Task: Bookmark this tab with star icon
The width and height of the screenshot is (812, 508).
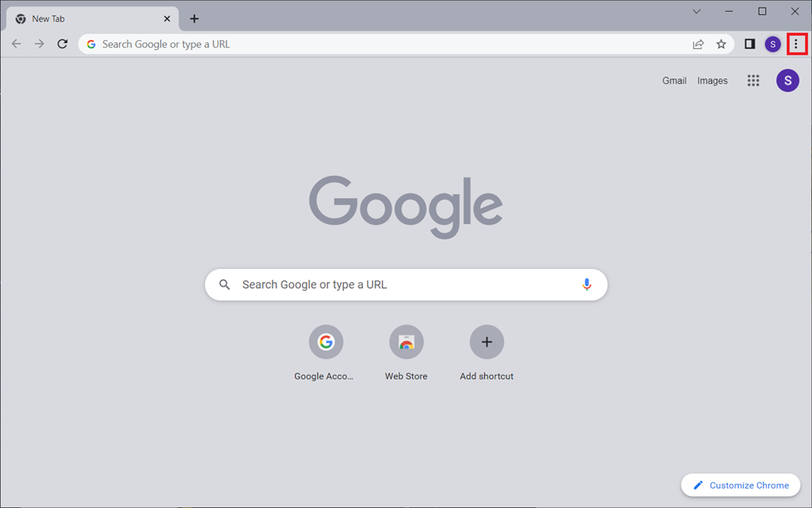Action: 721,44
